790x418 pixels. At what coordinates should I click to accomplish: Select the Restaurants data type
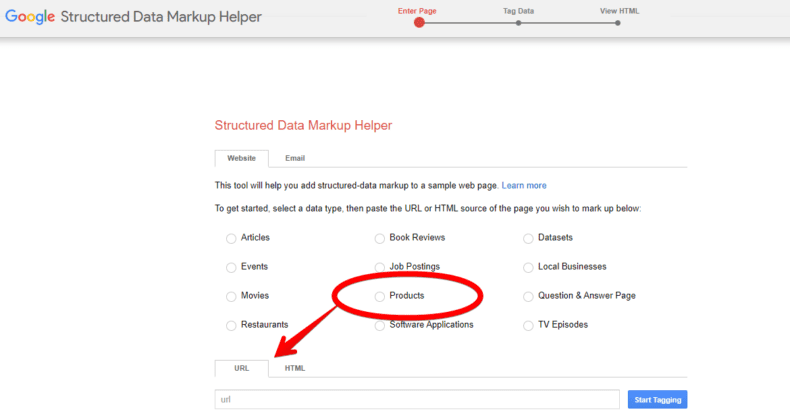pyautogui.click(x=231, y=326)
